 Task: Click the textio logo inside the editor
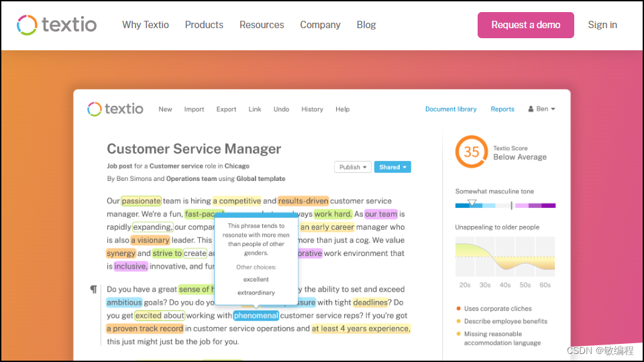(115, 109)
